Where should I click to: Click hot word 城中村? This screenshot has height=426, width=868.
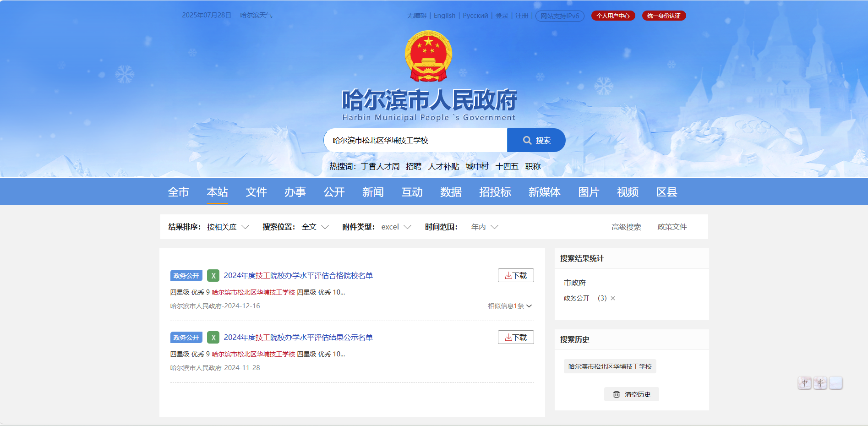click(477, 166)
